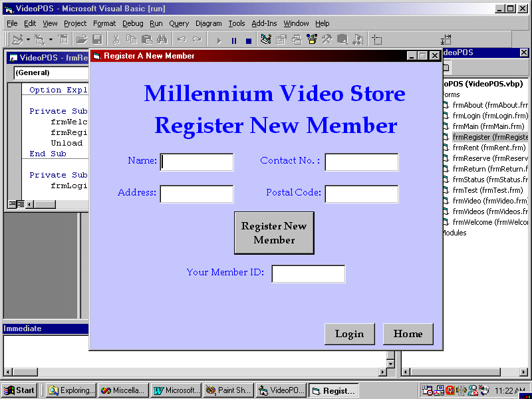Click the Login button
This screenshot has height=399, width=532.
point(349,334)
